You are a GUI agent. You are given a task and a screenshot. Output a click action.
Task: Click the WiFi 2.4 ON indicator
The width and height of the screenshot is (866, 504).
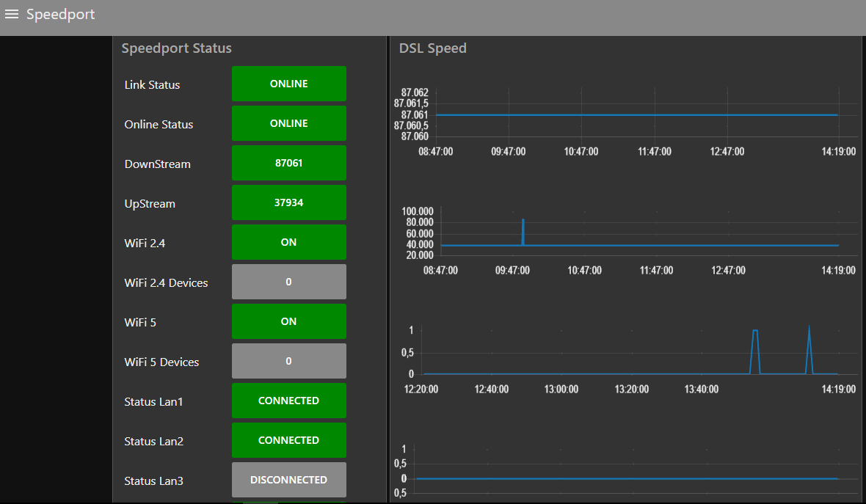(x=289, y=242)
